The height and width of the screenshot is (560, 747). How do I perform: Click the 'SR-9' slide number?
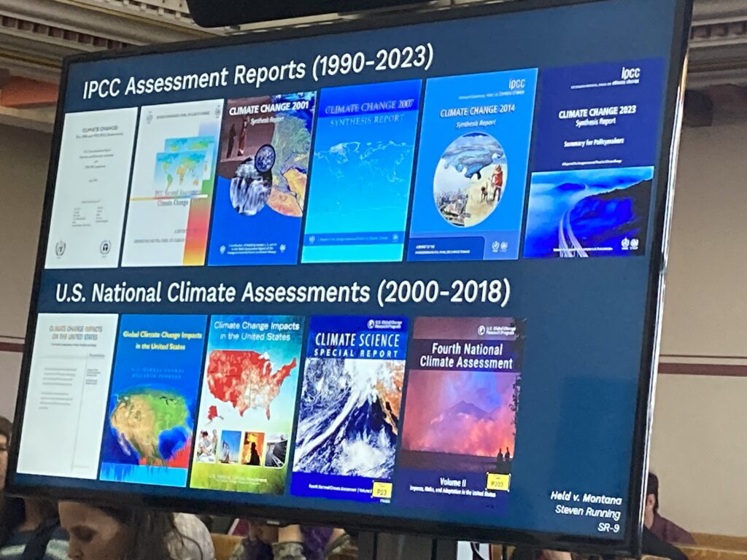pyautogui.click(x=608, y=527)
